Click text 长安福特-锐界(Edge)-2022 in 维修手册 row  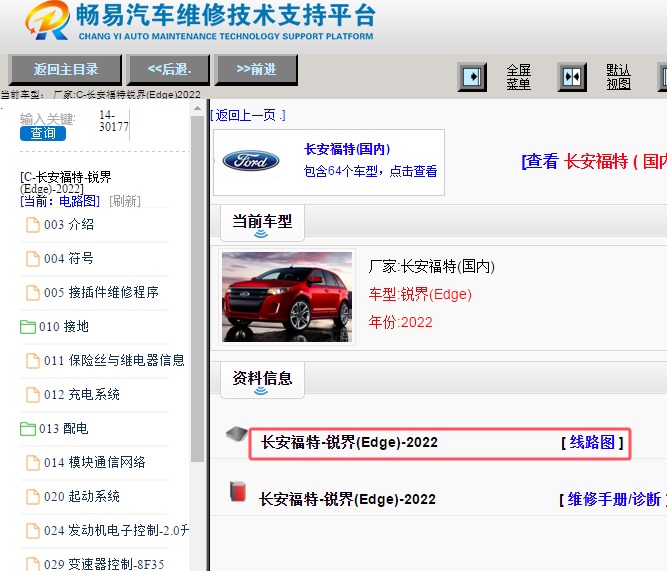[348, 500]
